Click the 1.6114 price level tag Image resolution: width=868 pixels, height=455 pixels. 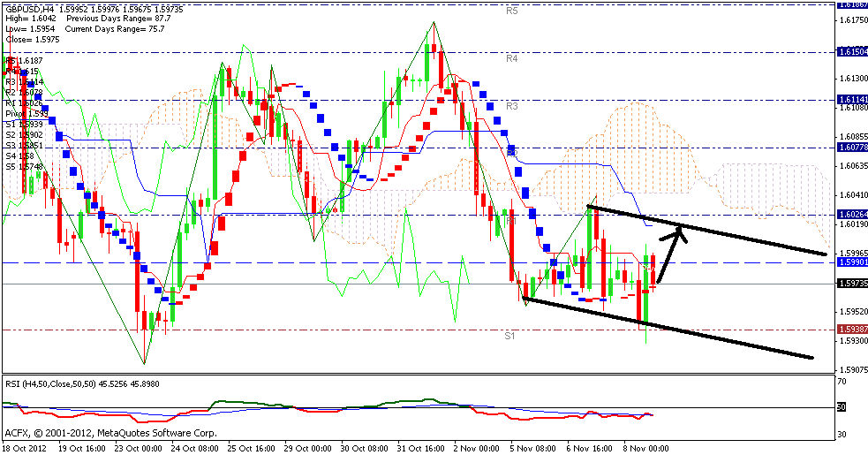tap(852, 100)
